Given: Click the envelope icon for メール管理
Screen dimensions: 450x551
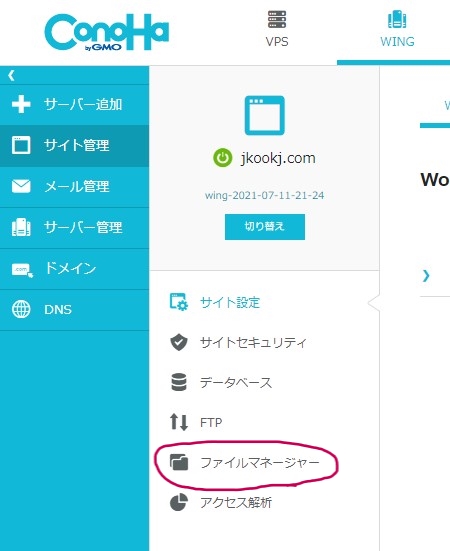Looking at the screenshot, I should click(x=21, y=186).
